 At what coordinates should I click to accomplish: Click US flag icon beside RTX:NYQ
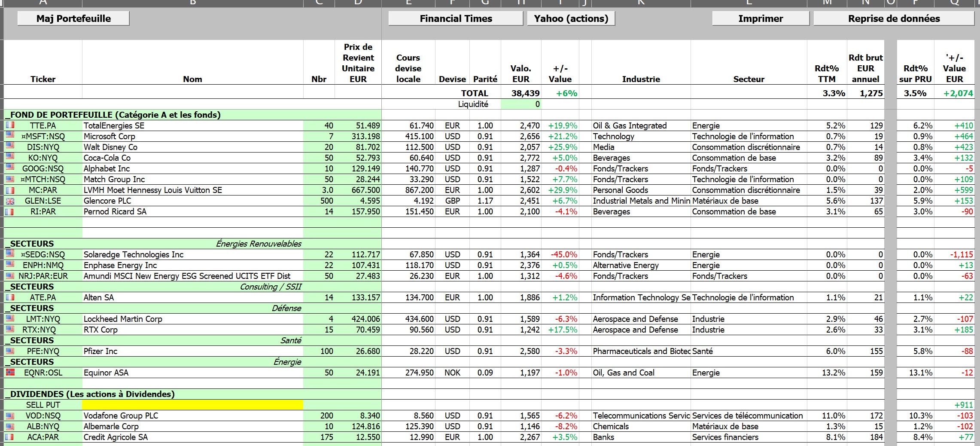[10, 329]
